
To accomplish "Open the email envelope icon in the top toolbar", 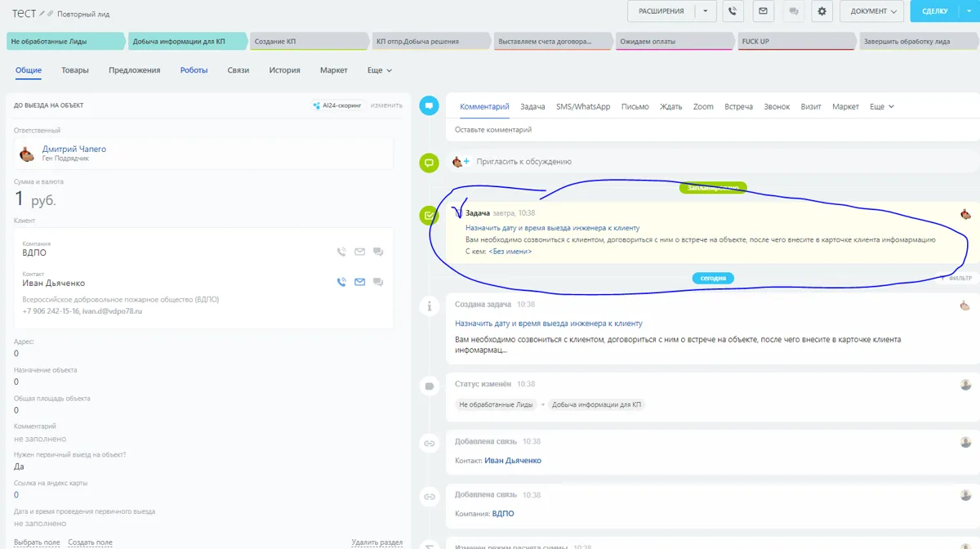I will click(x=763, y=11).
